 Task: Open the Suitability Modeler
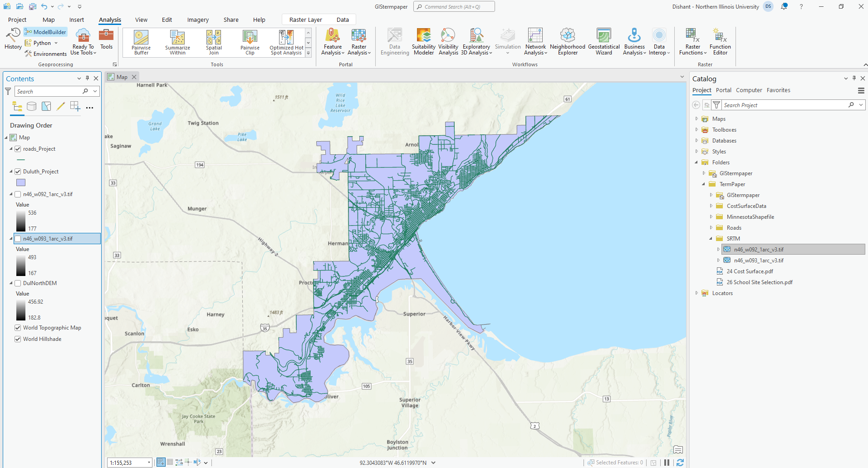tap(423, 42)
